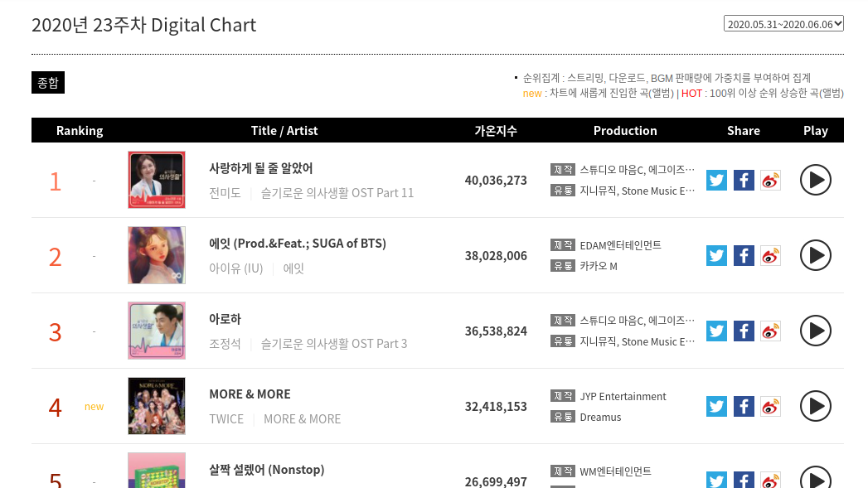
Task: Open 살짝 설렜어 (Nonstop) song title
Action: 267,470
